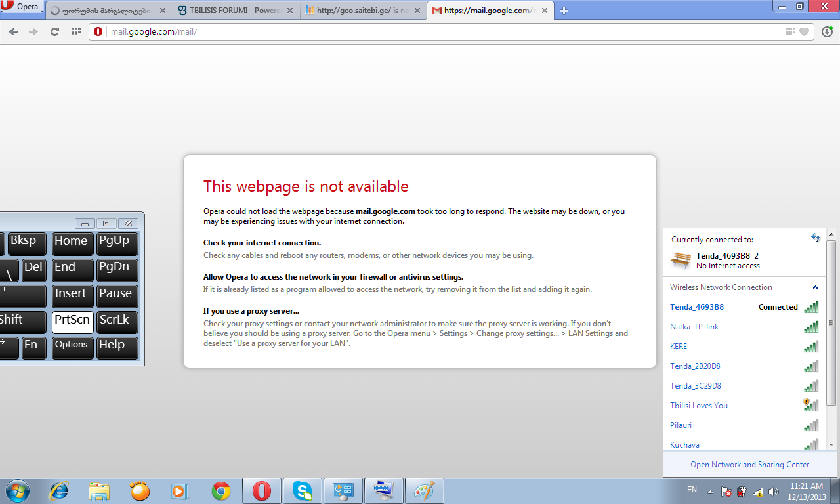840x504 pixels.
Task: Click the Home key on the on-screen keyboard
Action: point(72,243)
